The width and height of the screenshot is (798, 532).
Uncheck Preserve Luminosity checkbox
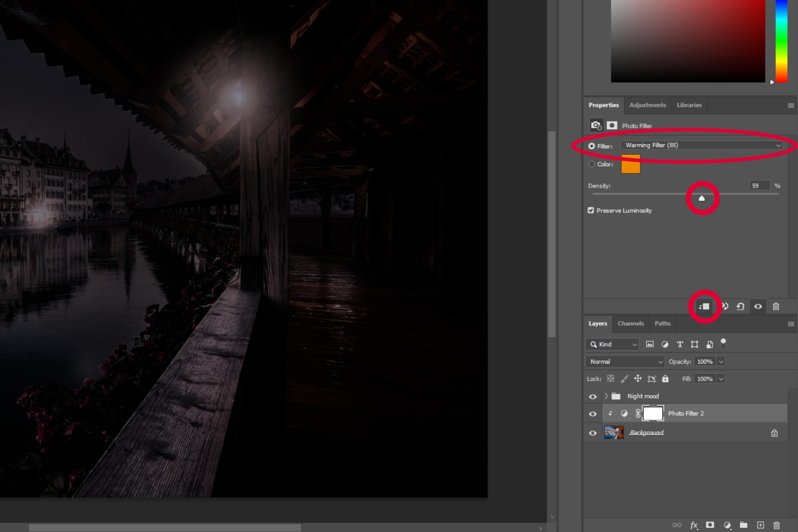[591, 210]
